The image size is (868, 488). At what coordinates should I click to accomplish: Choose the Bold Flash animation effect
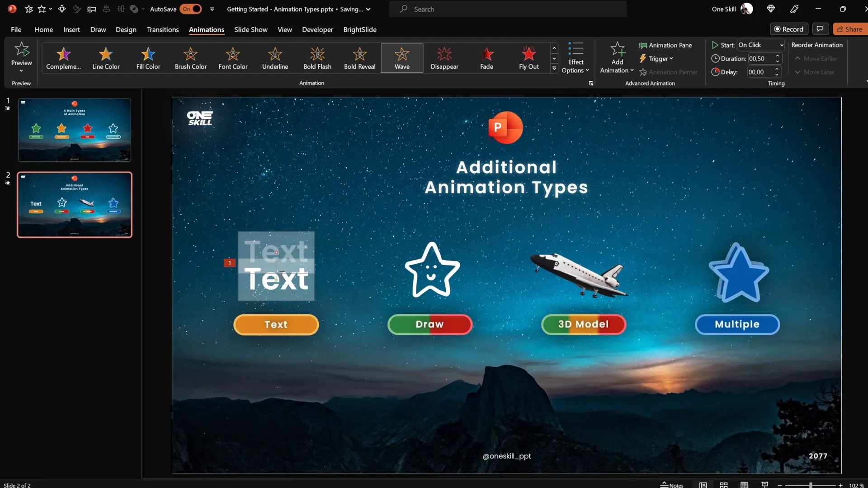(x=316, y=58)
